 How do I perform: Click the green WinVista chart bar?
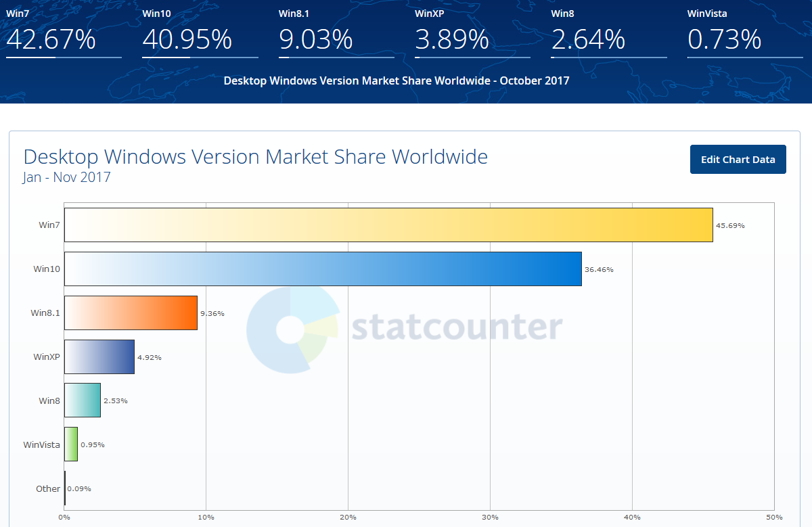tap(71, 444)
